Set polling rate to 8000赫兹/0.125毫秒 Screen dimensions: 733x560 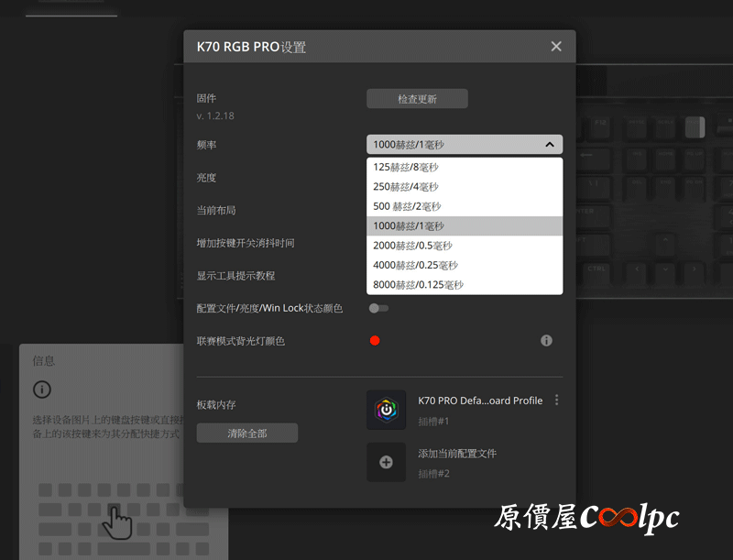tap(465, 285)
